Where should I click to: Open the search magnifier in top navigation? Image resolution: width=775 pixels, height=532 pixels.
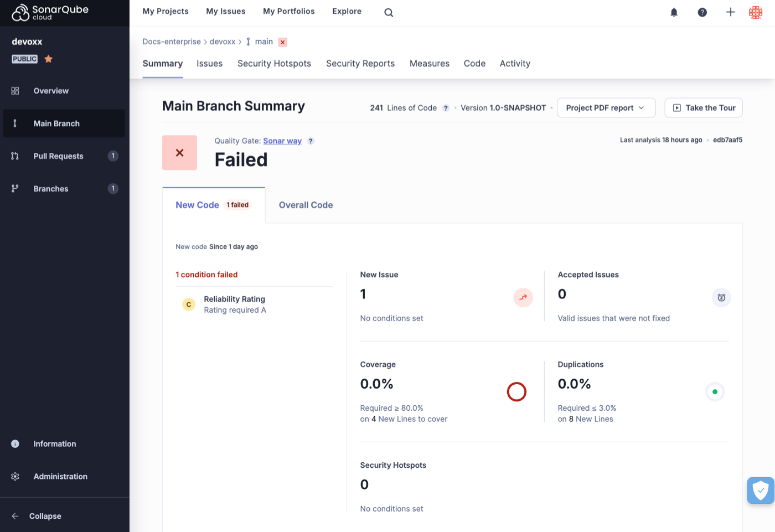(x=388, y=12)
